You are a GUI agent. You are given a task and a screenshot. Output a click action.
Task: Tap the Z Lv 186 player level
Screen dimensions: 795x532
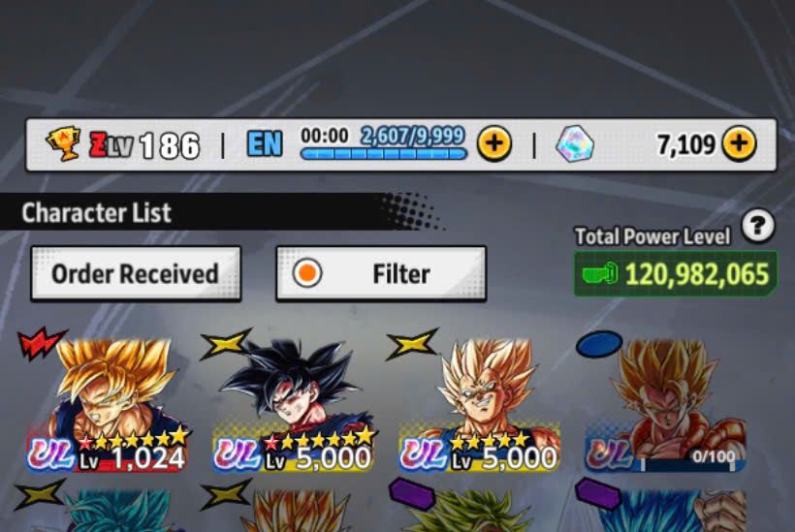point(145,145)
